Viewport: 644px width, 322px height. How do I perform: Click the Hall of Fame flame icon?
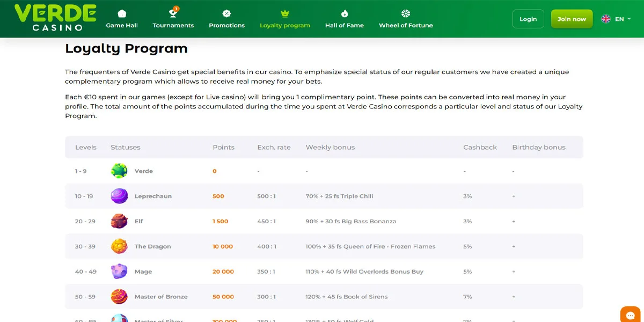(345, 13)
